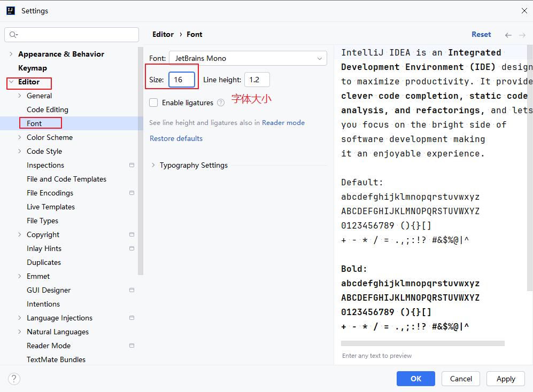Click the project-level icon beside GUI Designer
533x392 pixels.
(132, 290)
